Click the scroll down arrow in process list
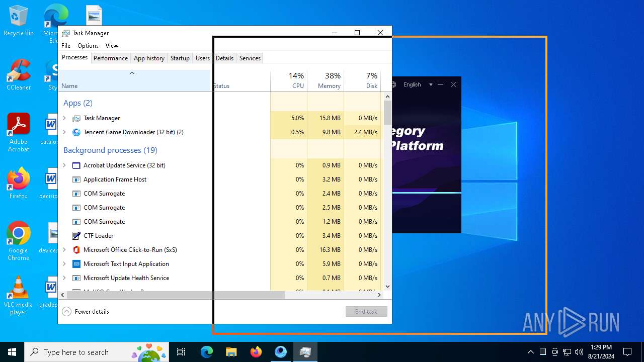Viewport: 644px width, 362px height. (x=387, y=287)
